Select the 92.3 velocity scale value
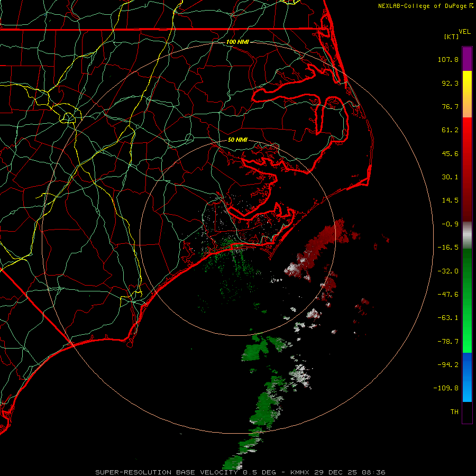The width and height of the screenshot is (476, 476). tap(450, 83)
